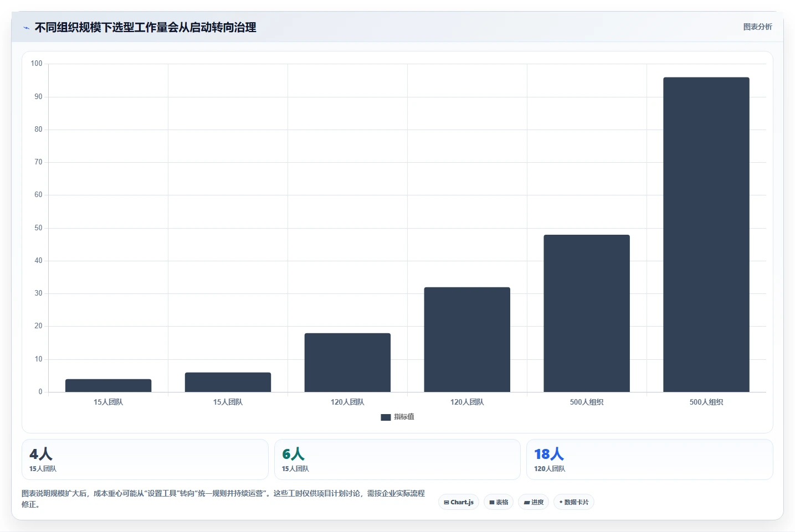Click the shortest bar with value 4
Screen dimensions: 795x532
point(108,385)
